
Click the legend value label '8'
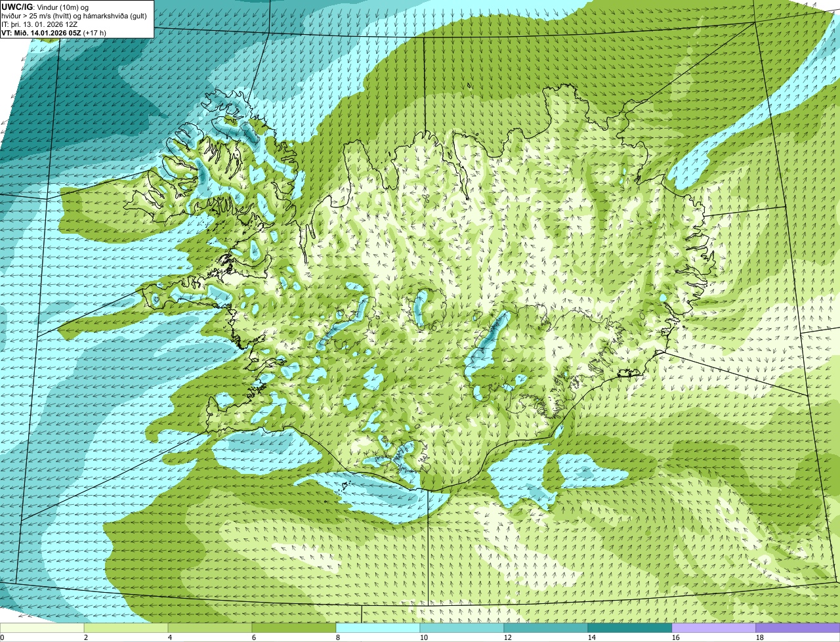[x=338, y=637]
